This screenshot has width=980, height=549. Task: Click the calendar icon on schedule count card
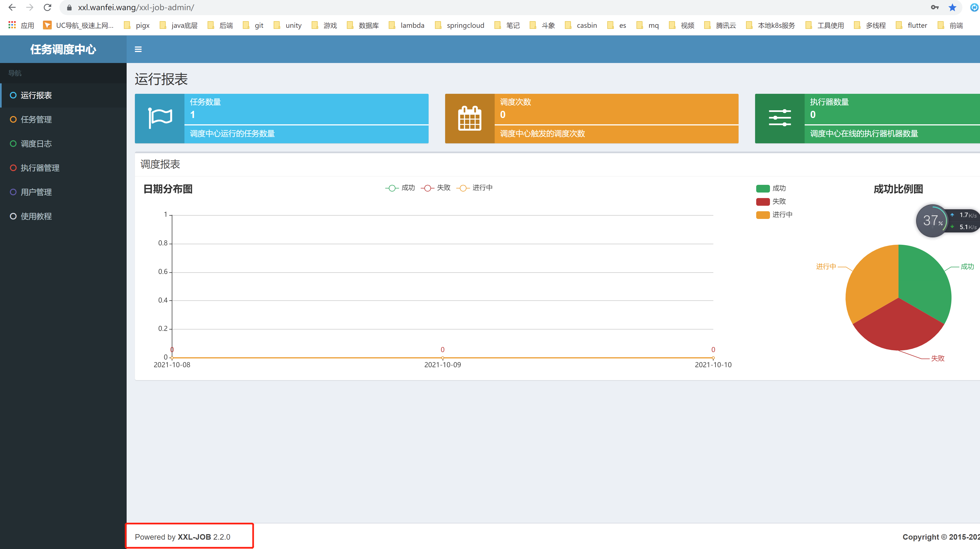(469, 118)
